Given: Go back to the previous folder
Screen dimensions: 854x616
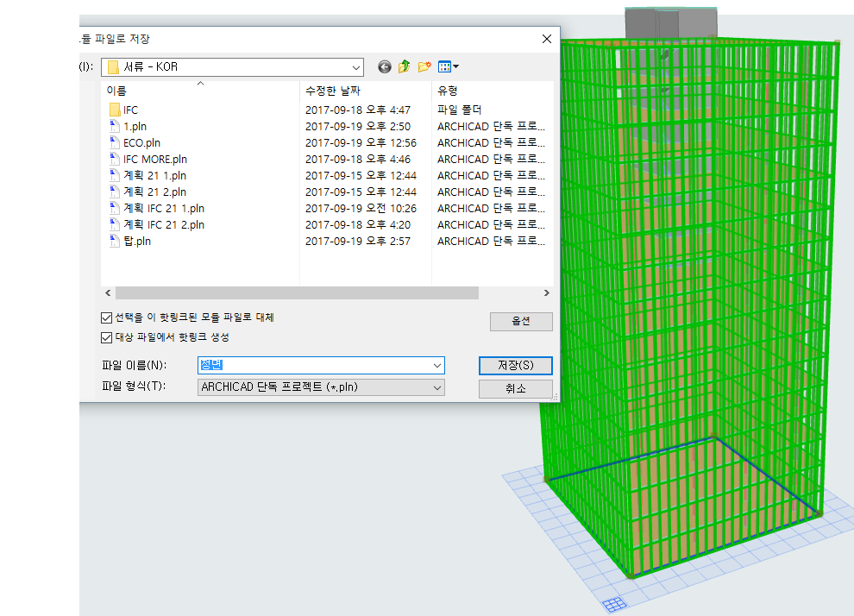Looking at the screenshot, I should [385, 67].
